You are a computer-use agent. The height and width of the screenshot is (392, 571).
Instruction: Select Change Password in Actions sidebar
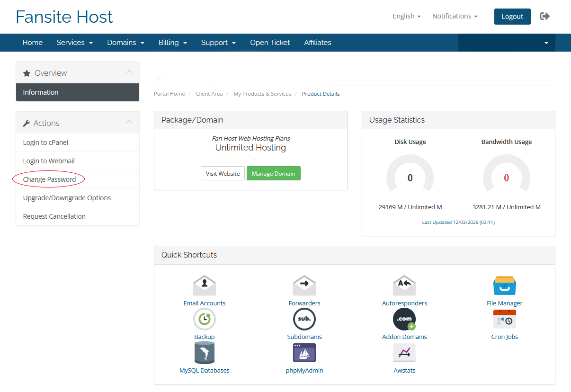49,179
